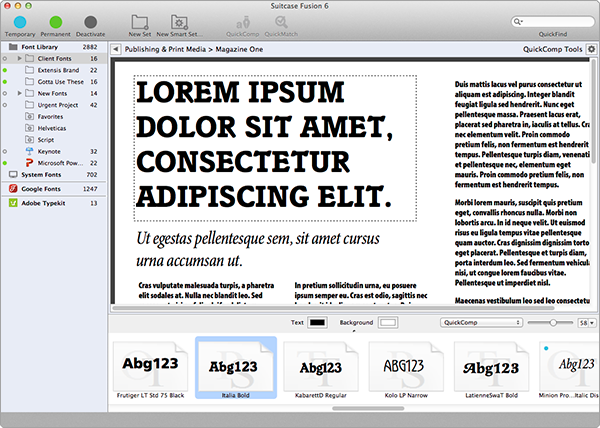Open the Background color swatch
The image size is (600, 428).
[x=388, y=322]
